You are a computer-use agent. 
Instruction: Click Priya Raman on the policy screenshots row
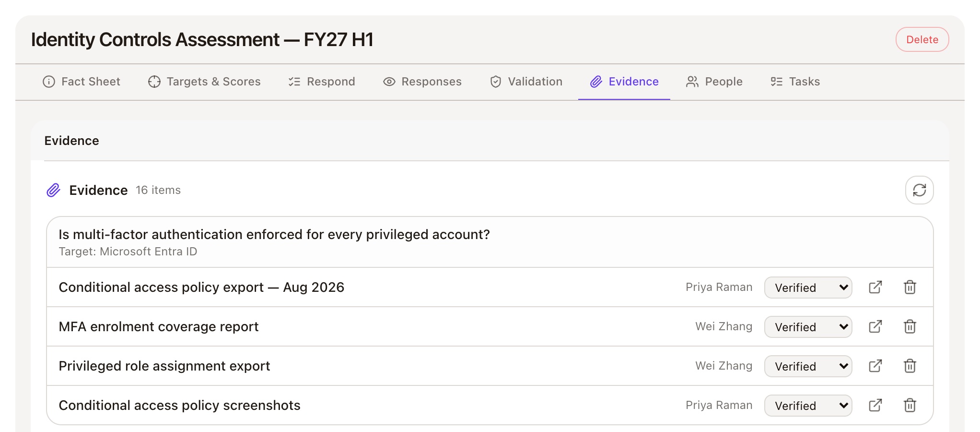pyautogui.click(x=719, y=405)
